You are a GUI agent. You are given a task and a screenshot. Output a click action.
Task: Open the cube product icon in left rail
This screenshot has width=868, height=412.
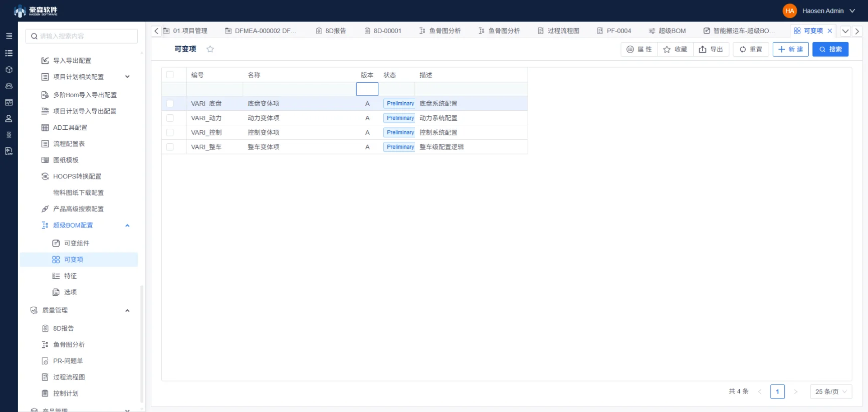pos(9,70)
